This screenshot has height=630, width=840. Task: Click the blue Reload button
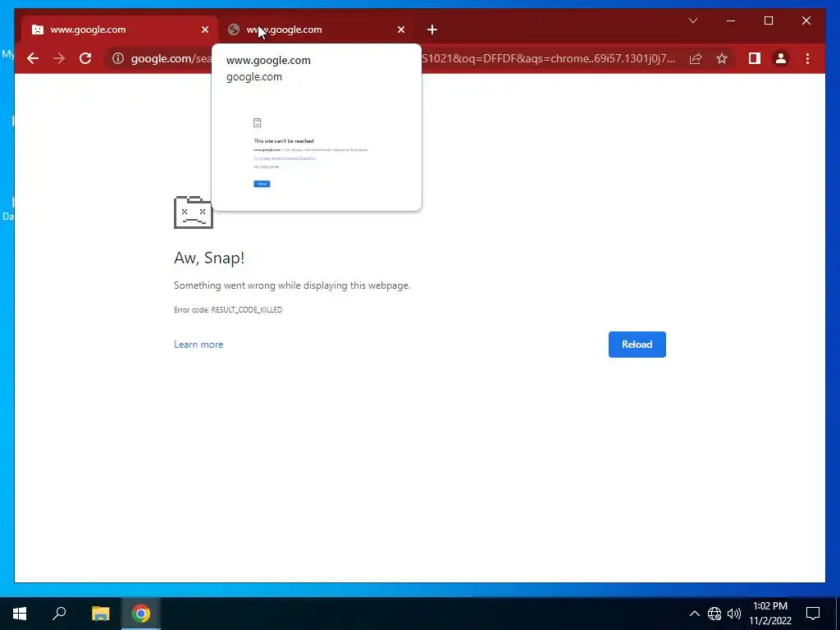coord(637,345)
